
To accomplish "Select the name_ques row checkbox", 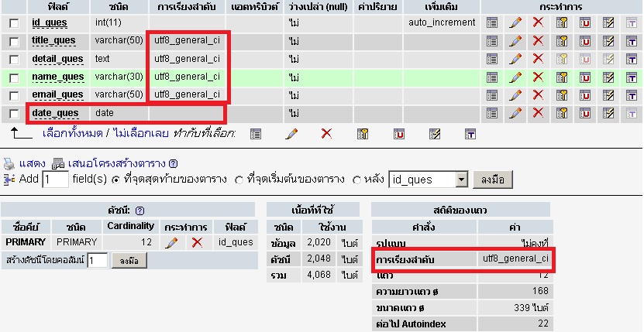I will (14, 77).
